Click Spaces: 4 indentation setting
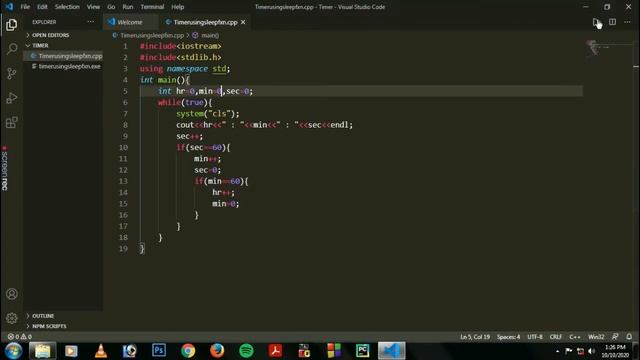 pos(508,337)
